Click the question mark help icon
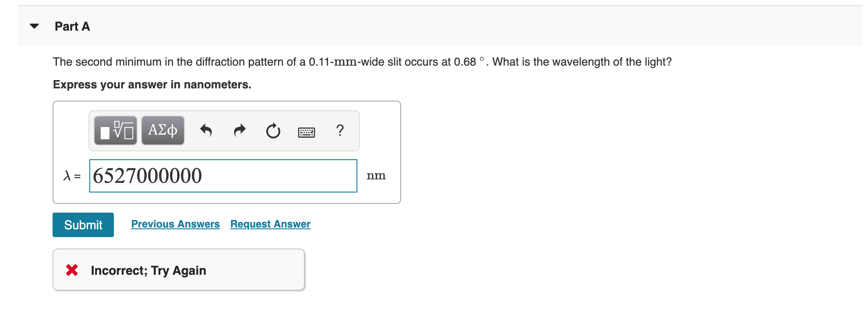This screenshot has height=322, width=868. pyautogui.click(x=340, y=130)
